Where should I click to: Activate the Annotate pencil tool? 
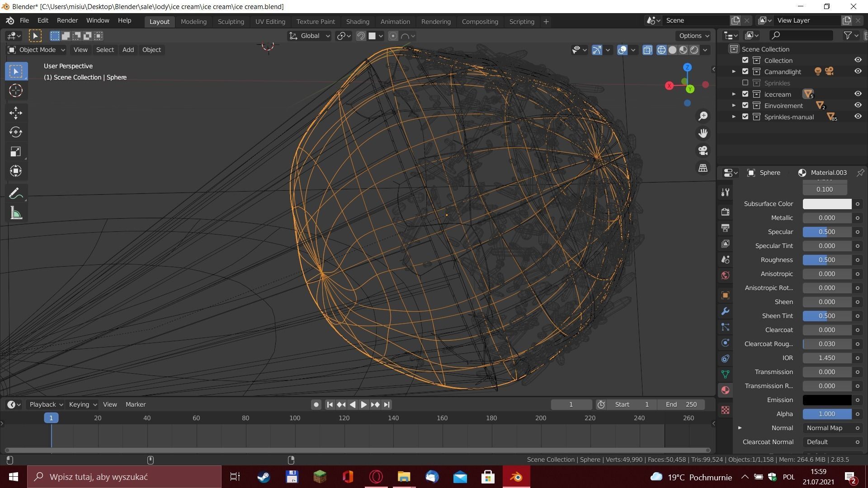[16, 194]
